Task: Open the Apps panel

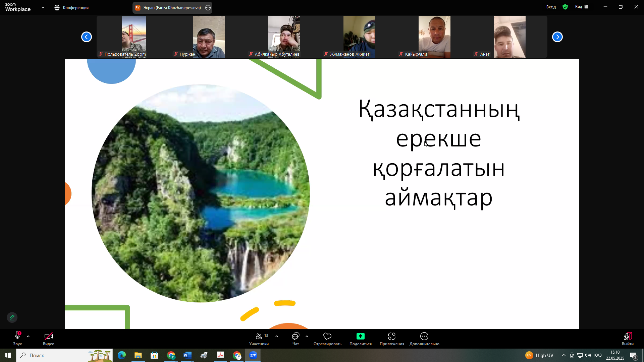Action: [392, 337]
